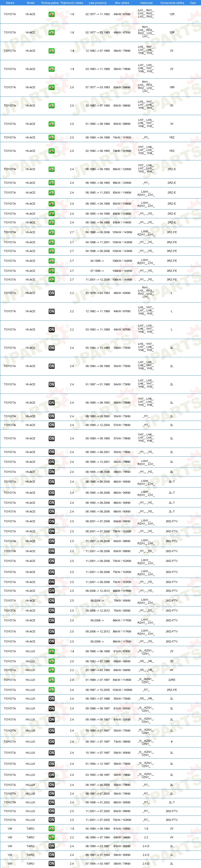
Task: Click diesel ON icon in HI-ACE 08.1989 -> 12.2004 row
Action: 51,425
